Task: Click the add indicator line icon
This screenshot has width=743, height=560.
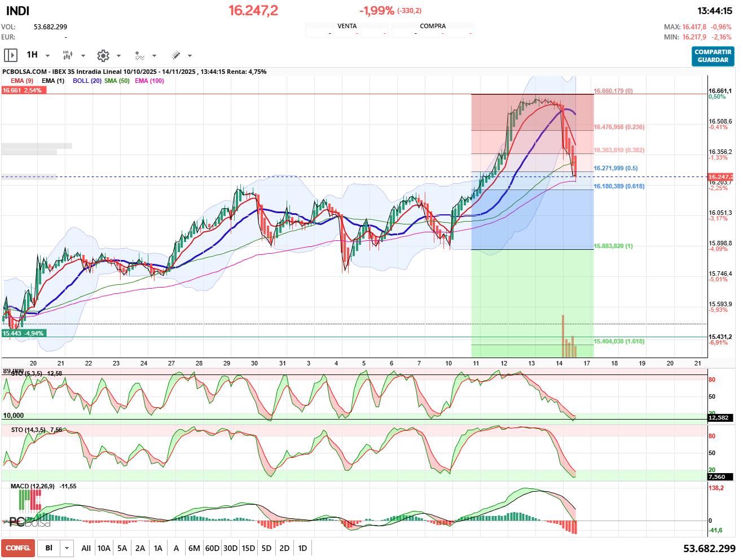Action: pyautogui.click(x=139, y=55)
